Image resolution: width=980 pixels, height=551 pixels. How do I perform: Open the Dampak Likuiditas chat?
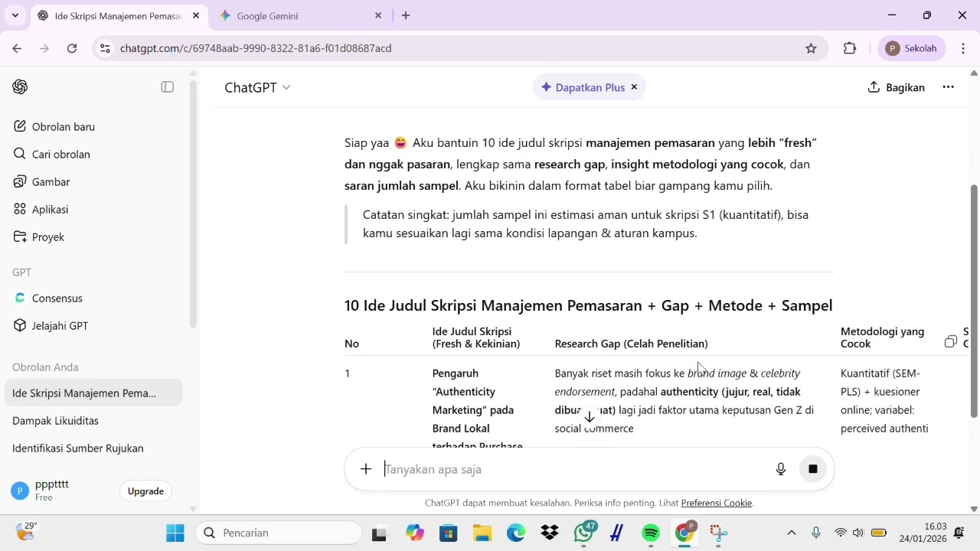[x=93, y=421]
